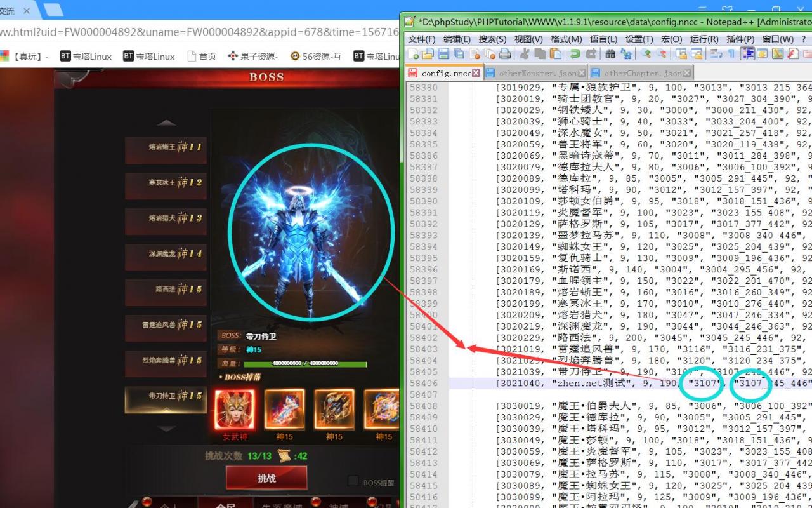The width and height of the screenshot is (812, 508).
Task: Click the Paste clipboard icon
Action: point(555,54)
